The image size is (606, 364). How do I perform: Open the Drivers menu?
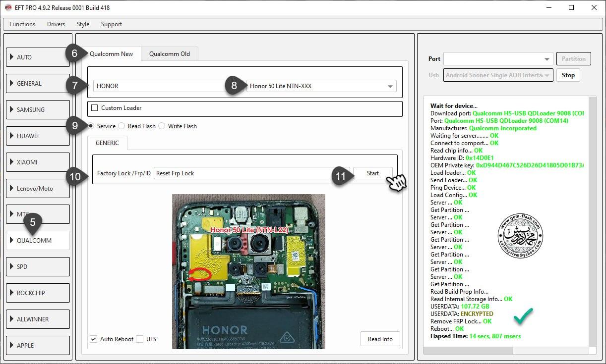(x=56, y=24)
